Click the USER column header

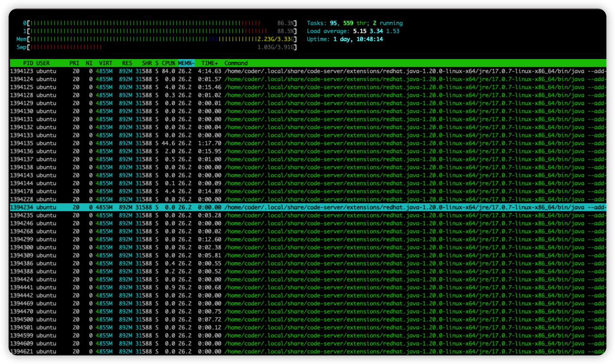43,63
